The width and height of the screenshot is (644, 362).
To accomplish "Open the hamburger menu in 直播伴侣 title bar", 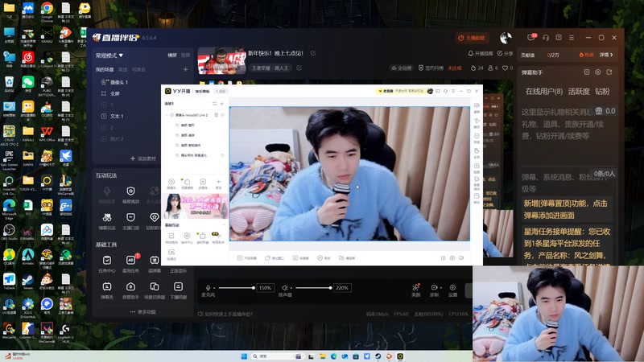I will [x=572, y=37].
